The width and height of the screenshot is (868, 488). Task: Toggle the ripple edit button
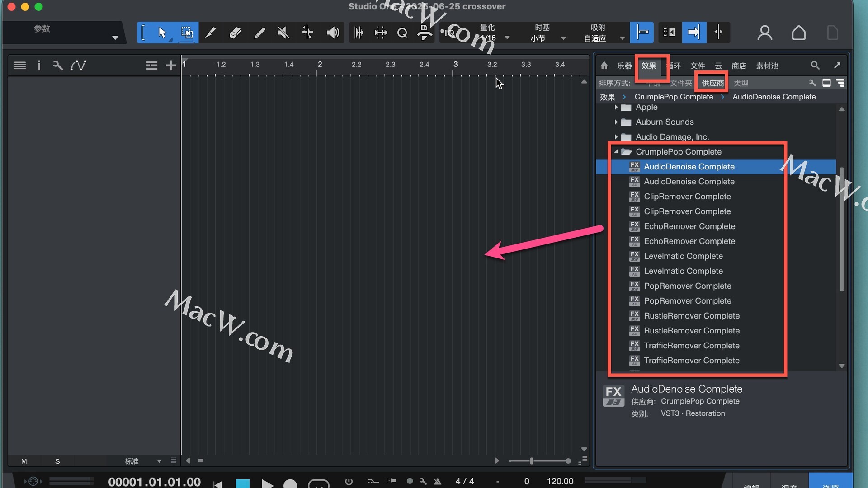tap(670, 33)
